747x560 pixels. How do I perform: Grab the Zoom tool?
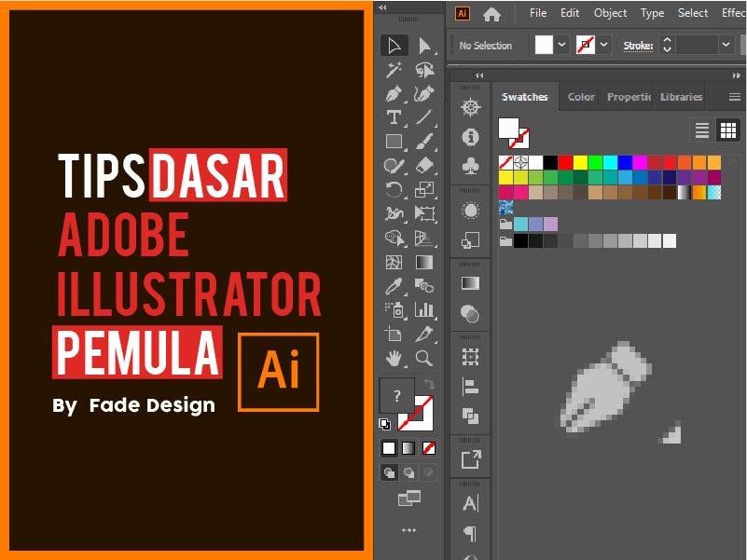tap(426, 358)
